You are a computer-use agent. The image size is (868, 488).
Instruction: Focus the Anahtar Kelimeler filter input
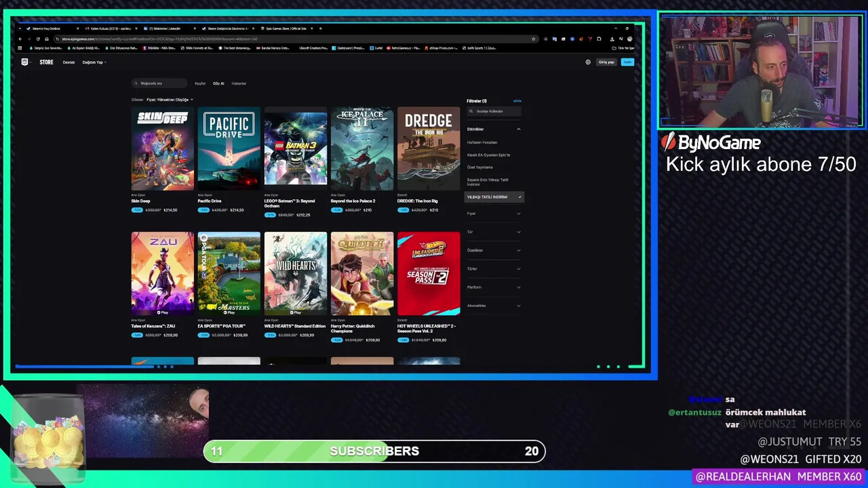pos(494,111)
